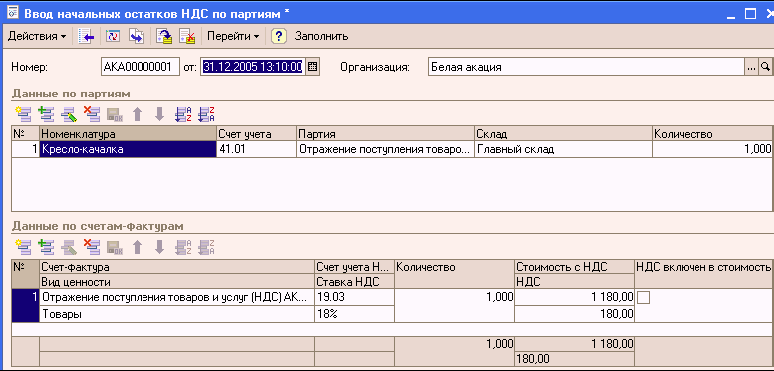774x371 pixels.
Task: Sort ascending in Данные по счетам-фактурам
Action: tap(183, 246)
